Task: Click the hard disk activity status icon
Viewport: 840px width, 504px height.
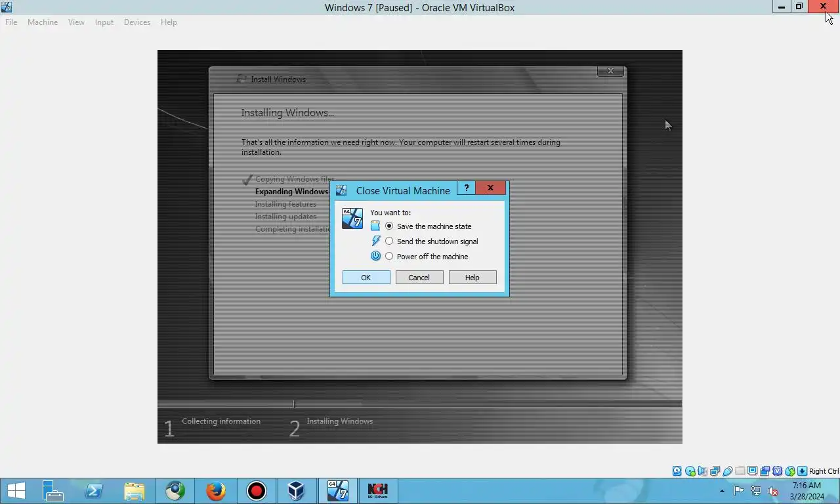Action: pyautogui.click(x=677, y=471)
